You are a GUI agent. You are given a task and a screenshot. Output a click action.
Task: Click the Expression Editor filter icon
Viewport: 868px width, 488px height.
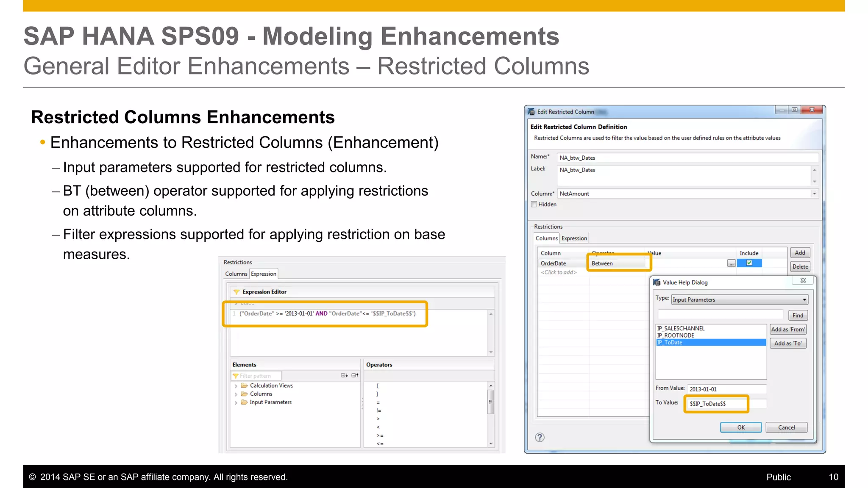point(236,292)
